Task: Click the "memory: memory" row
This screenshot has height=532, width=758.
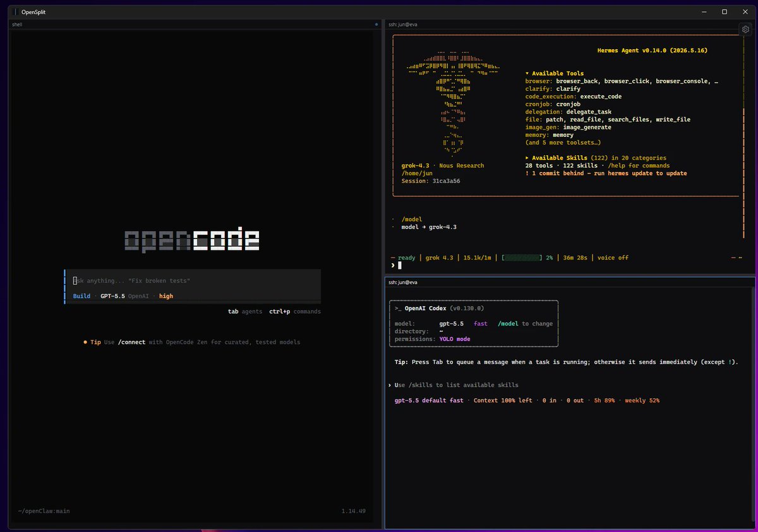Action: coord(549,135)
